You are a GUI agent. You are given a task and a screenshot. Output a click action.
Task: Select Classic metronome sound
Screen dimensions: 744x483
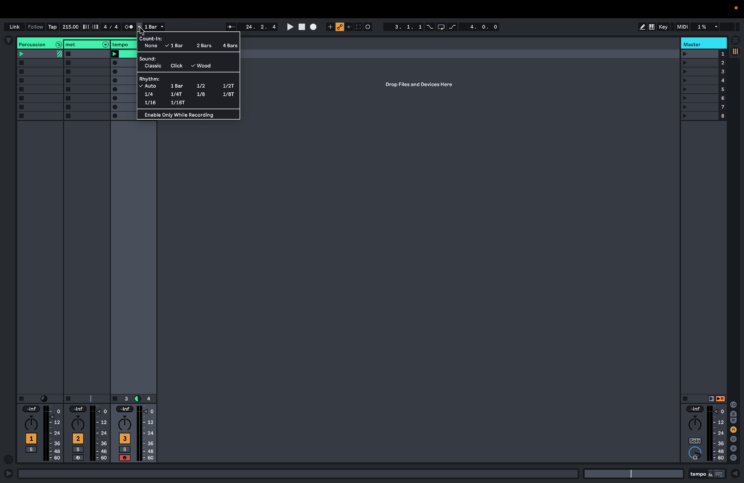pos(153,66)
